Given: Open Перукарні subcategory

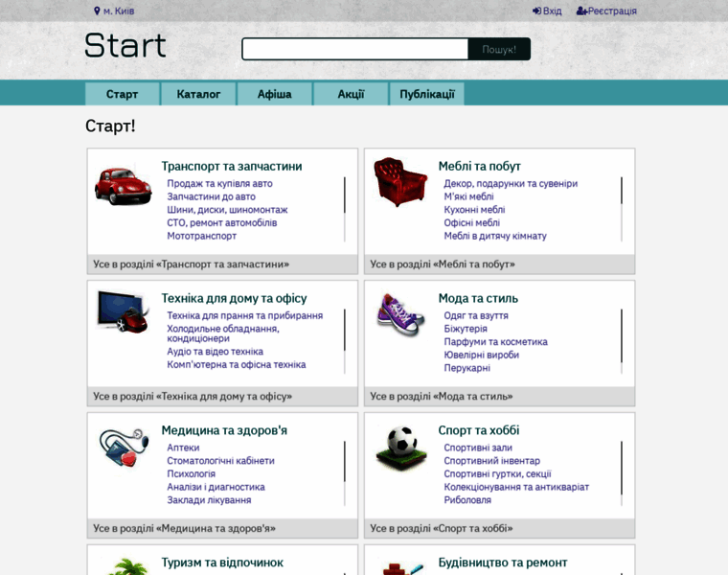Looking at the screenshot, I should [x=466, y=367].
